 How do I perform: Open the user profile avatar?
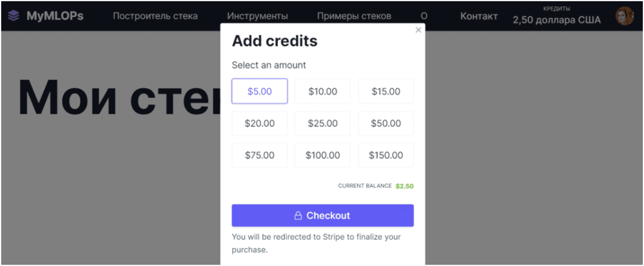624,16
